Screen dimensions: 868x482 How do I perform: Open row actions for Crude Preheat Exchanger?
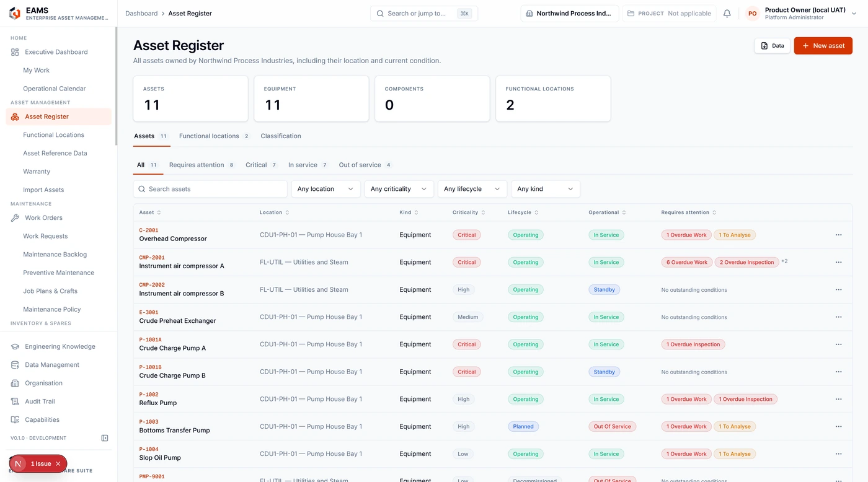[838, 317]
